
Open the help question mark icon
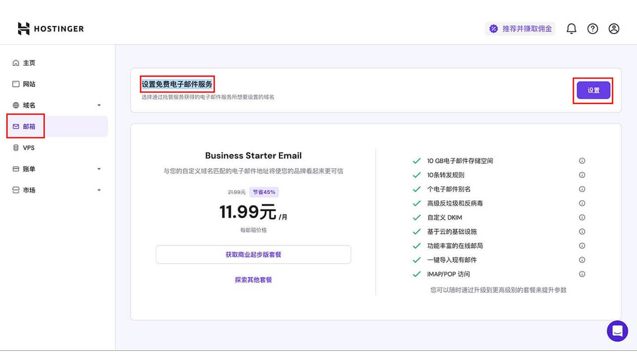pos(592,29)
